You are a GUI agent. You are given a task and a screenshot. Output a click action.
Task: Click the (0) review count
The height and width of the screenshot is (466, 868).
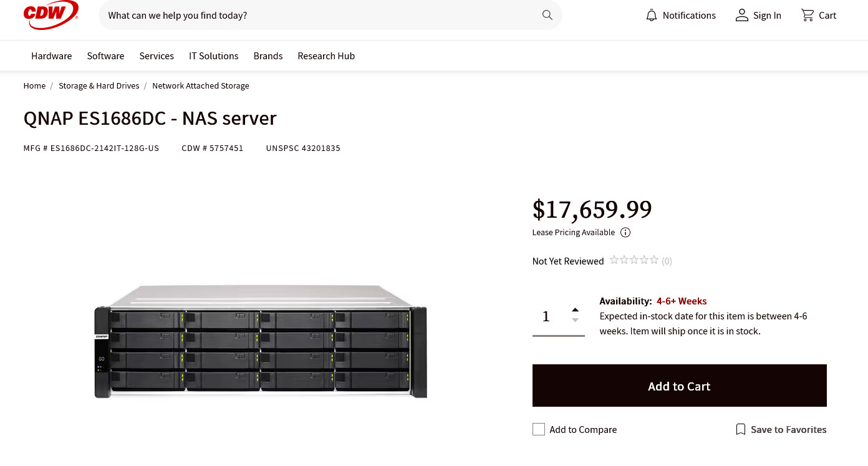(x=667, y=261)
